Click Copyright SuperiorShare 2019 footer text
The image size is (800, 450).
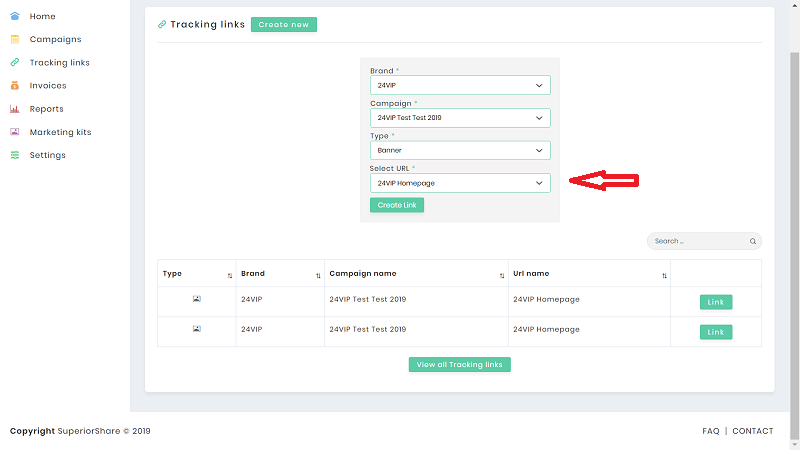tap(80, 431)
